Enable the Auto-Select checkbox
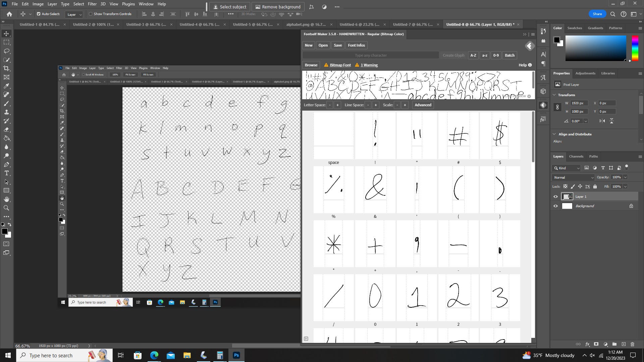Viewport: 644px width, 362px height. [x=38, y=14]
